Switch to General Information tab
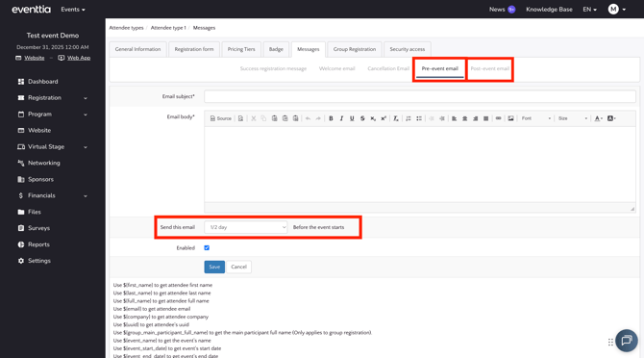This screenshot has width=644, height=358. click(x=137, y=49)
